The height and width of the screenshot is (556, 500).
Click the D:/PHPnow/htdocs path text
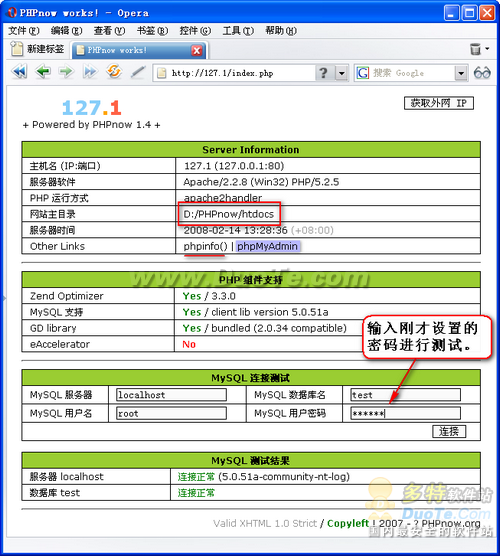tap(228, 214)
